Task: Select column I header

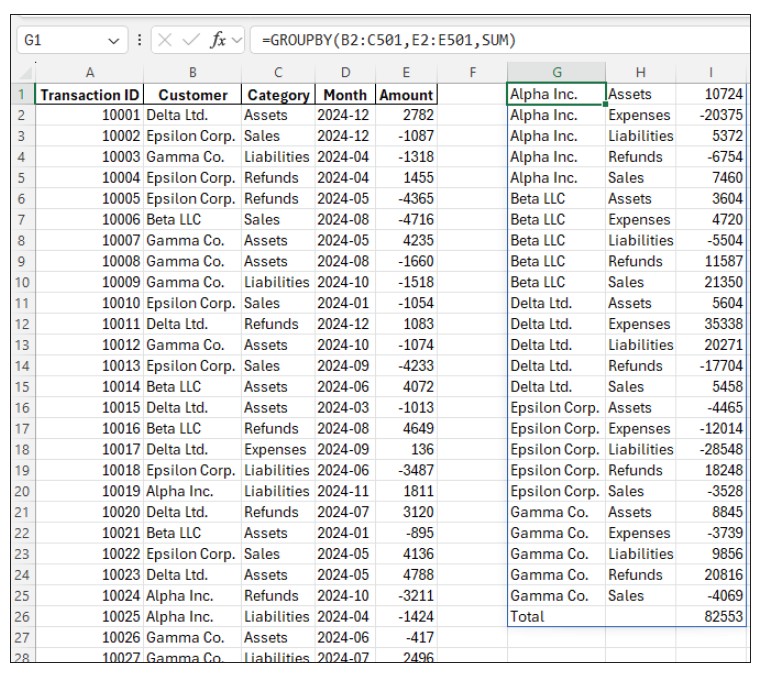Action: (x=711, y=73)
